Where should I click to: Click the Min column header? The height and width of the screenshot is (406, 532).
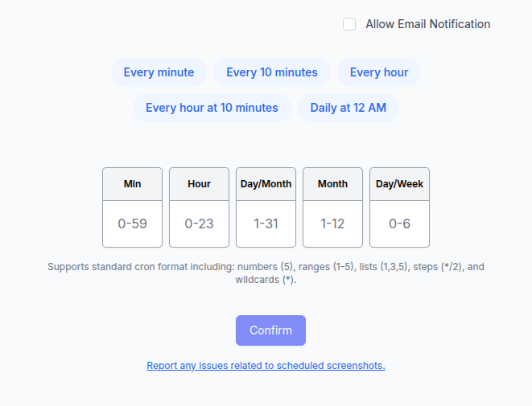click(133, 184)
